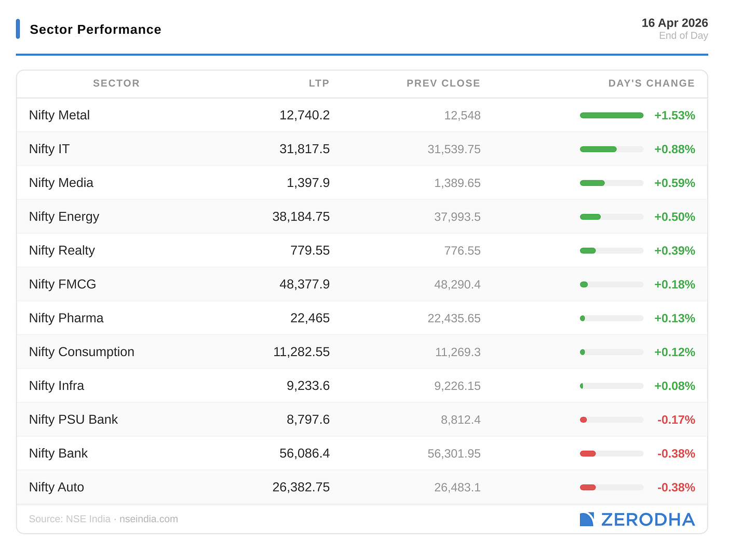Click the SECTOR column header

pos(116,83)
